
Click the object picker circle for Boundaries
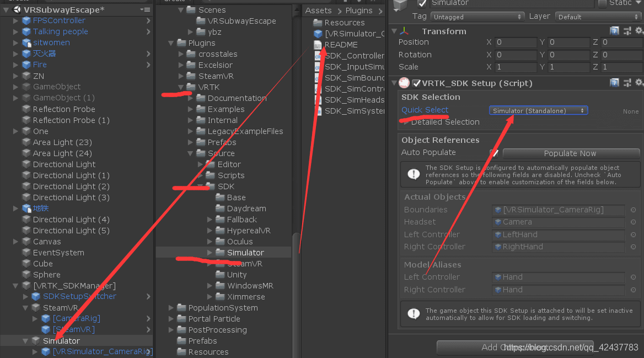pos(634,210)
